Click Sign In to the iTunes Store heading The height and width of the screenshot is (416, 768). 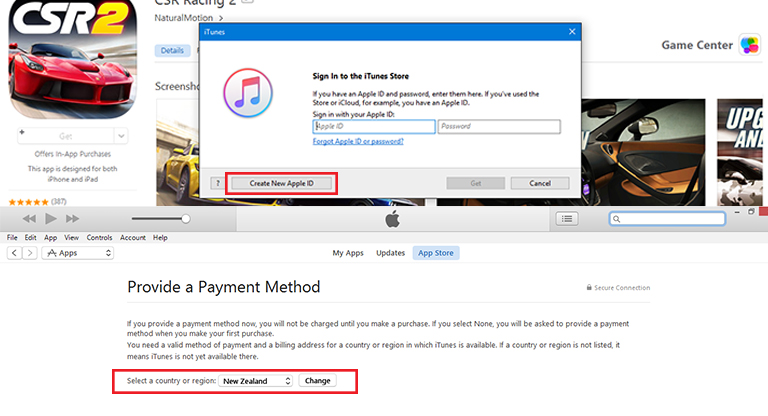[x=360, y=76]
